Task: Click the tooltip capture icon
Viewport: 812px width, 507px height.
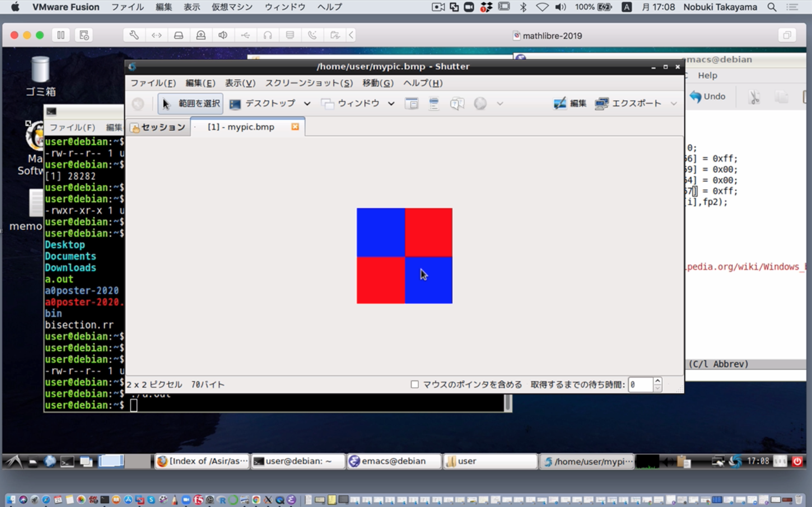Action: pos(457,104)
